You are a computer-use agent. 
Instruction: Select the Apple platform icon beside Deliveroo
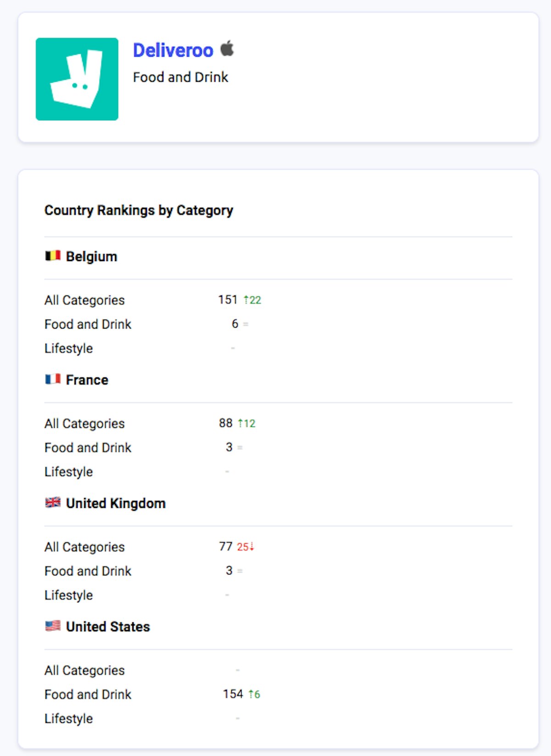point(227,50)
